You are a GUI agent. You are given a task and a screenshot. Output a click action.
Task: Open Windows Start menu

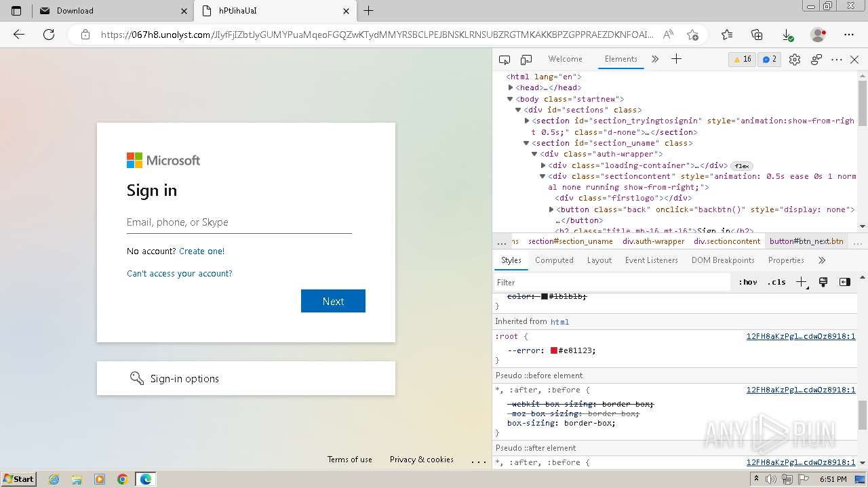click(x=19, y=479)
